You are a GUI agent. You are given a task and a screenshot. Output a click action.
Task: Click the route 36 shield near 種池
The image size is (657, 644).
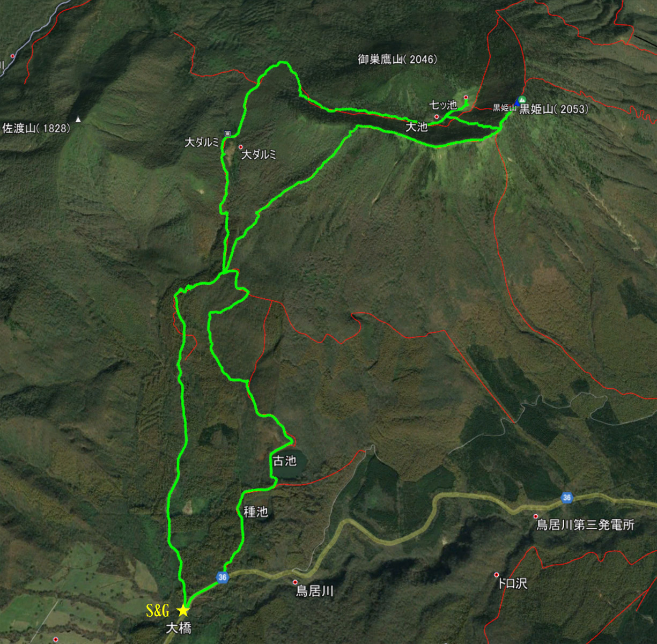pos(222,577)
